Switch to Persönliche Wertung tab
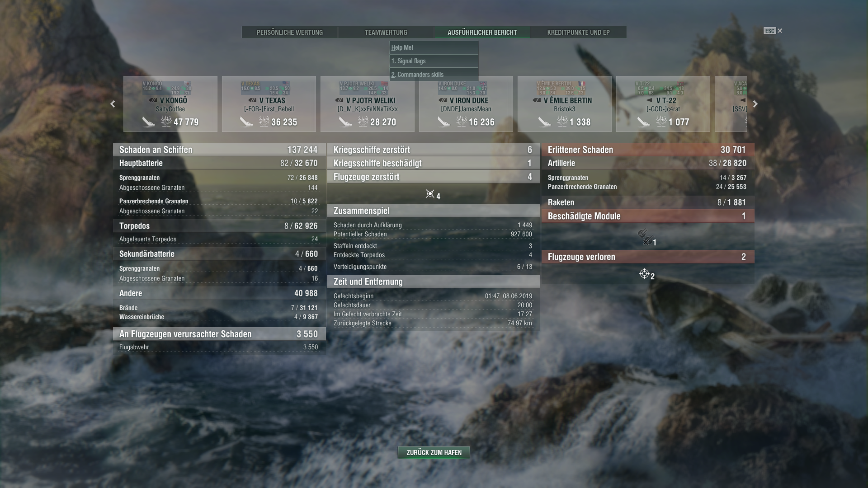The height and width of the screenshot is (488, 868). [x=289, y=33]
